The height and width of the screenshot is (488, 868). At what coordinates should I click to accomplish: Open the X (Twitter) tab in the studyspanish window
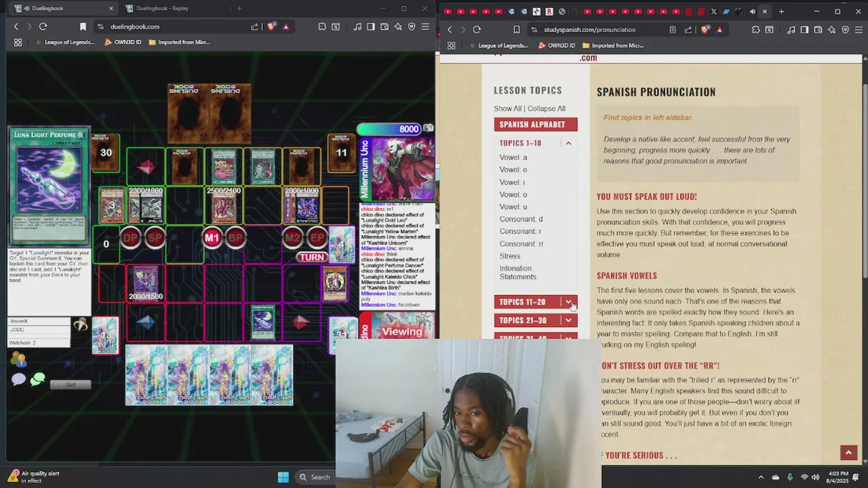click(x=713, y=12)
